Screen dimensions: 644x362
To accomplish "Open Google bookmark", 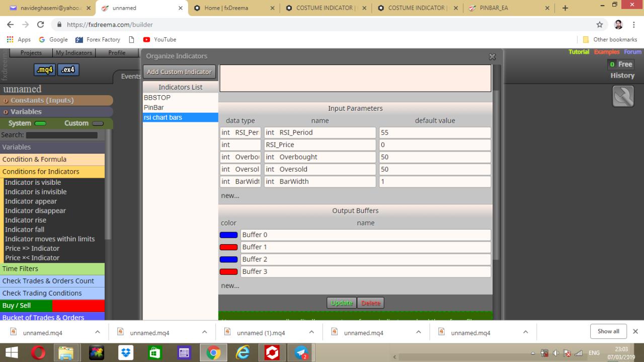I will (53, 40).
